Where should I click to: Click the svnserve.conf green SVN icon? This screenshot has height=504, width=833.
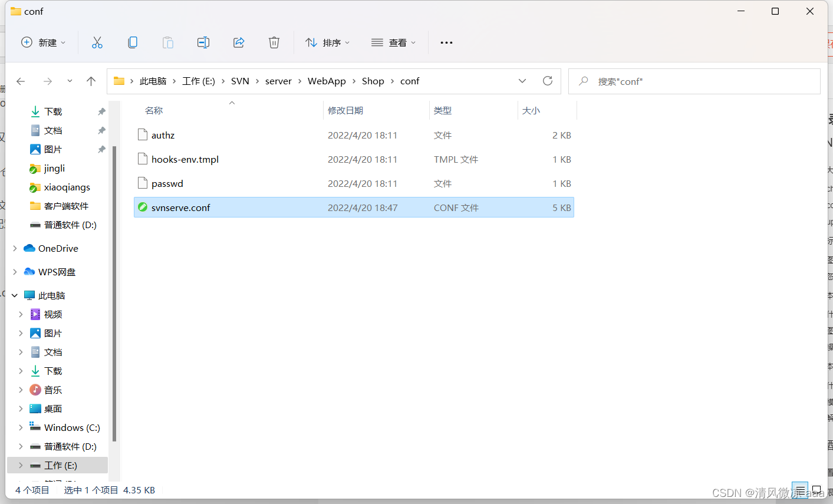pos(142,207)
